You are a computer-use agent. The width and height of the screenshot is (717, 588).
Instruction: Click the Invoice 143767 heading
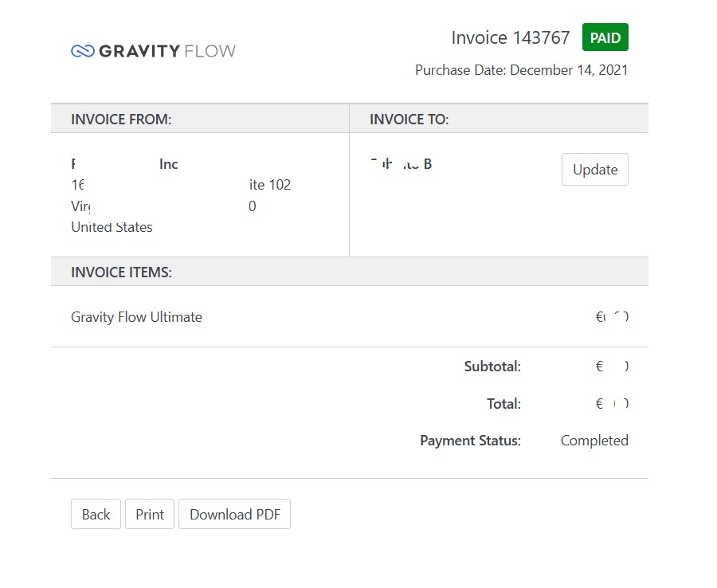pos(511,37)
